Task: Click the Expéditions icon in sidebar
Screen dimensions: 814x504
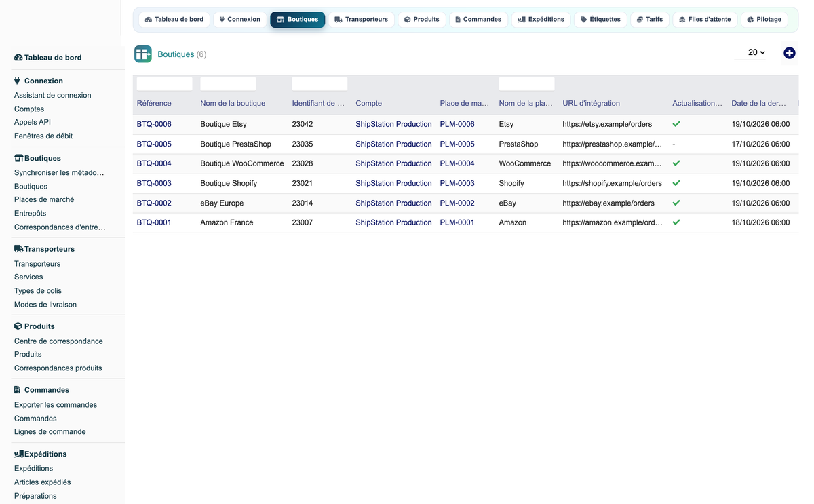Action: [x=18, y=454]
